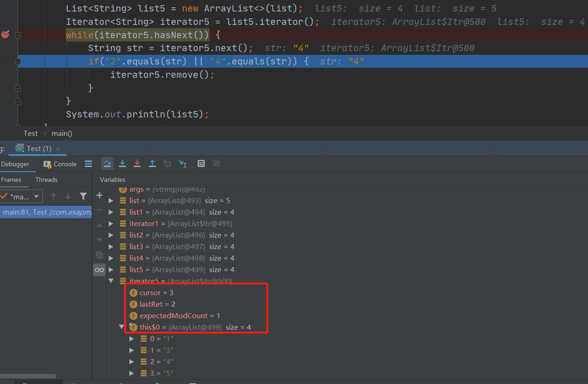Expand element 0 = "1"

click(x=132, y=338)
